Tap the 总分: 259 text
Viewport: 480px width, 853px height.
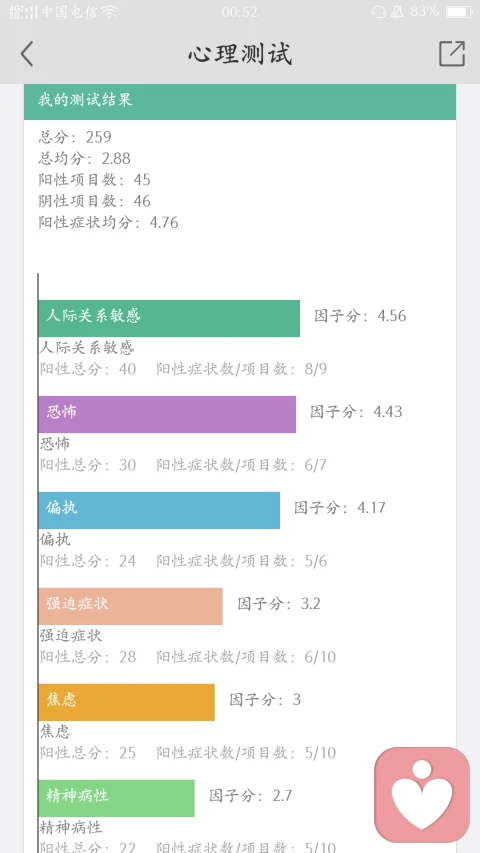pos(75,137)
